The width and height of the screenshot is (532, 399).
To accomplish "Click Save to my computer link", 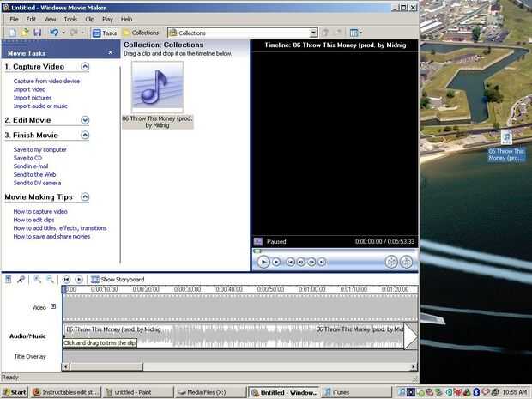I will tap(40, 149).
